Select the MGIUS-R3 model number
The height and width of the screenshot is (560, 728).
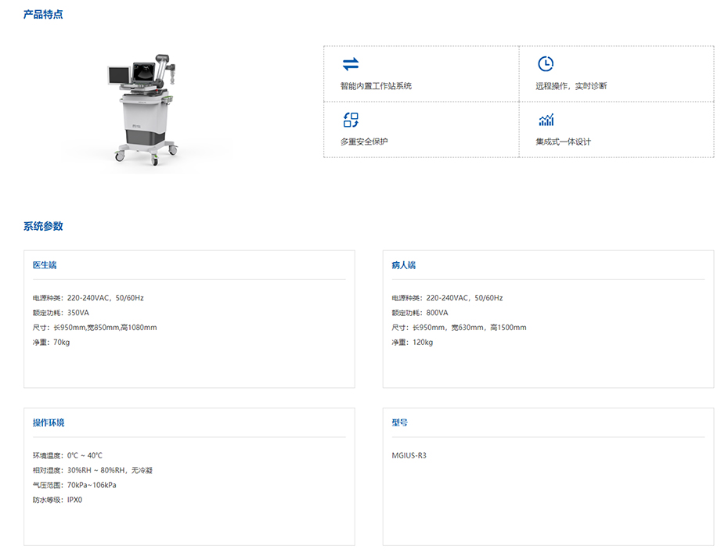tap(409, 456)
